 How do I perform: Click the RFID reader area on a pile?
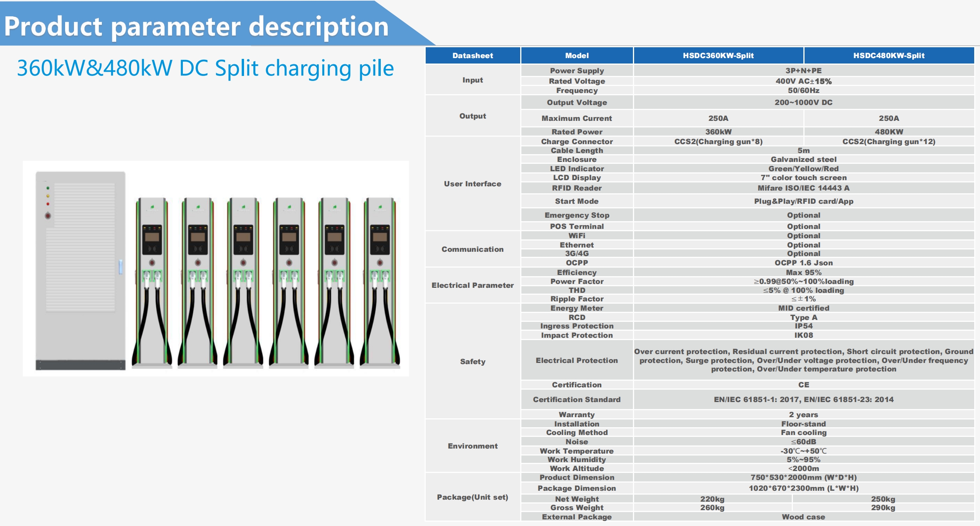click(152, 249)
